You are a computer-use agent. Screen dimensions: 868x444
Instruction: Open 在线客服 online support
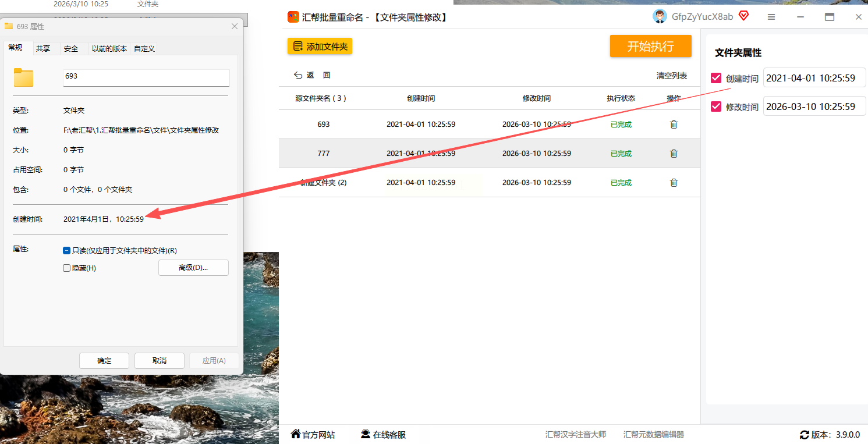pos(383,435)
